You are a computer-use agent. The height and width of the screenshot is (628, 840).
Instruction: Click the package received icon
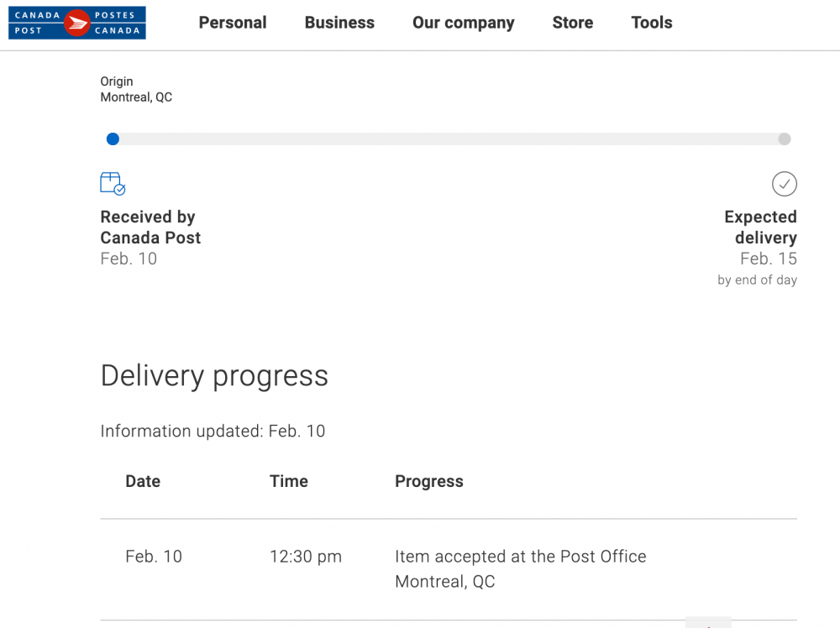pyautogui.click(x=113, y=184)
